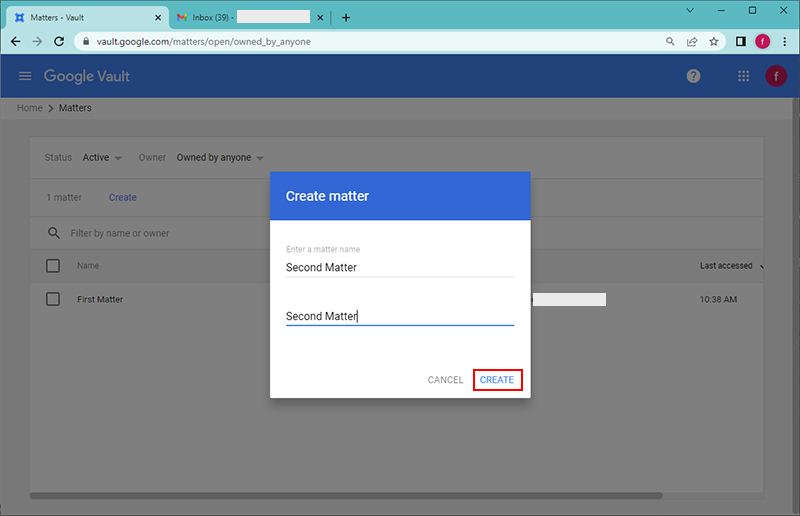Open the Vault help icon
Image resolution: width=800 pixels, height=516 pixels.
coord(693,76)
